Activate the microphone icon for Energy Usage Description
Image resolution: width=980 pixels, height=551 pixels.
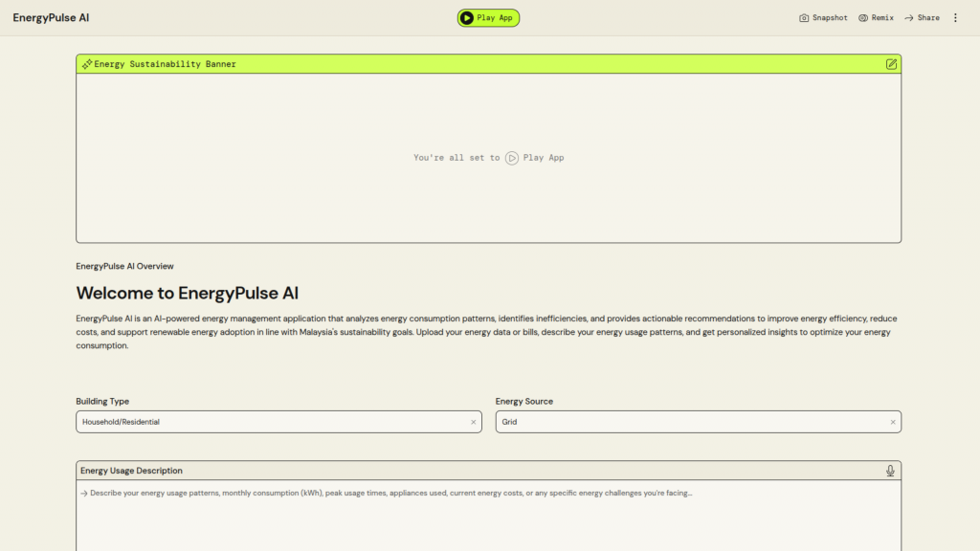[x=890, y=471]
